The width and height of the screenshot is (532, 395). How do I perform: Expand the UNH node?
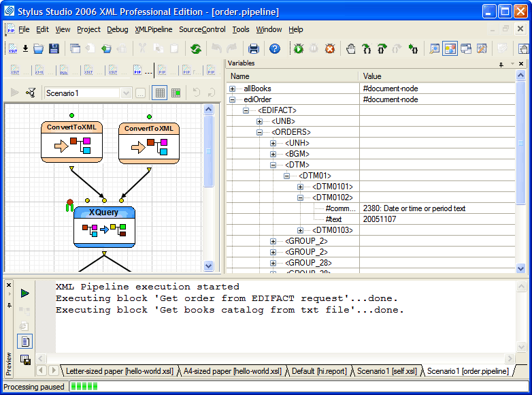(273, 143)
